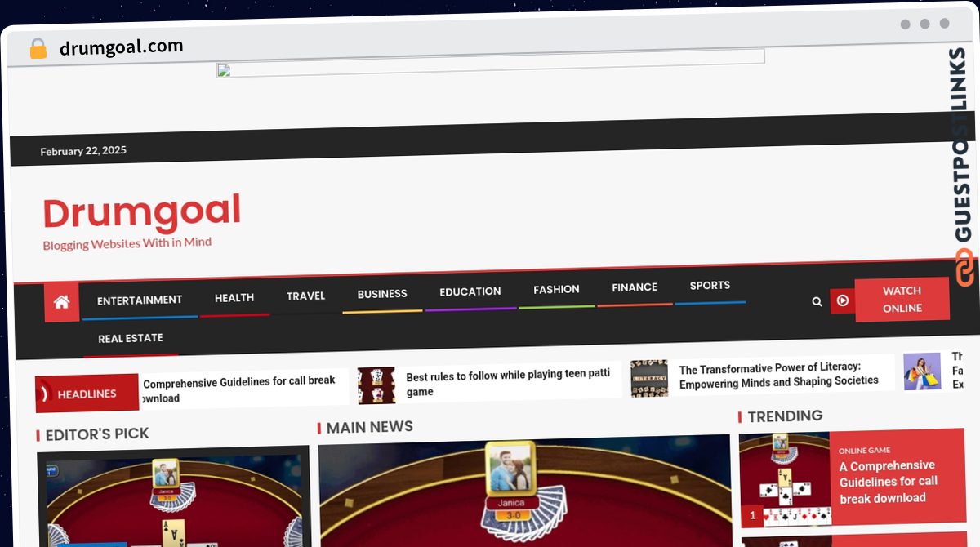Click the February 22, 2025 date text
Screen dimensions: 980x547
pos(83,151)
